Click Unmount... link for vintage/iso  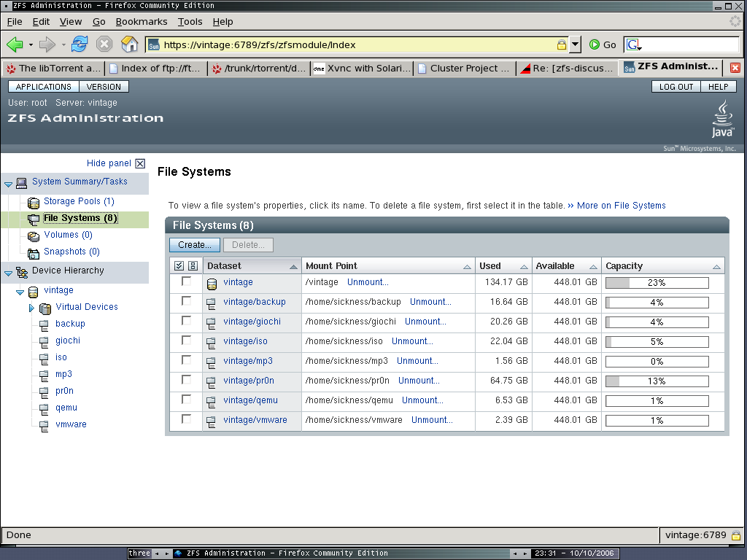click(412, 341)
